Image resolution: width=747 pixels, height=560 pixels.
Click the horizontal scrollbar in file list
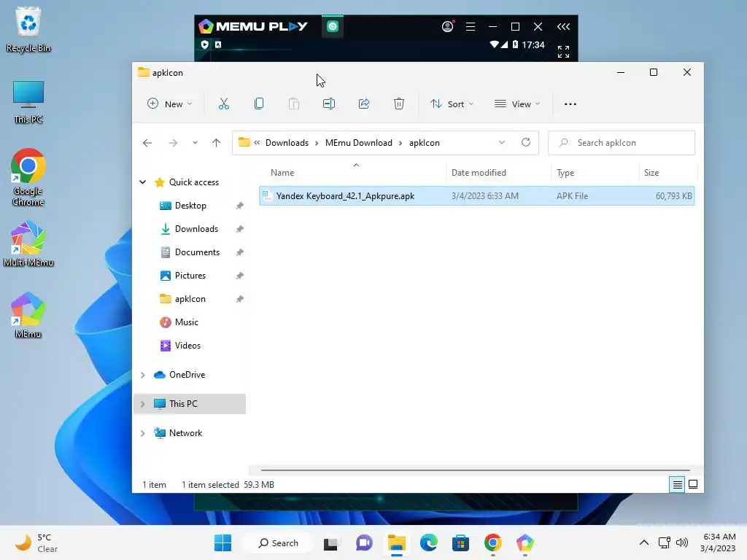(476, 470)
